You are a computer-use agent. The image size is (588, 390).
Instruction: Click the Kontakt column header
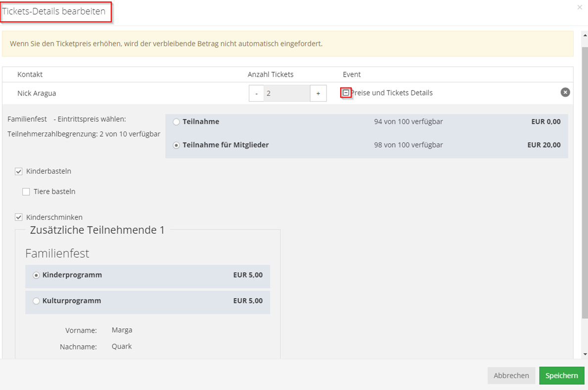tap(30, 75)
